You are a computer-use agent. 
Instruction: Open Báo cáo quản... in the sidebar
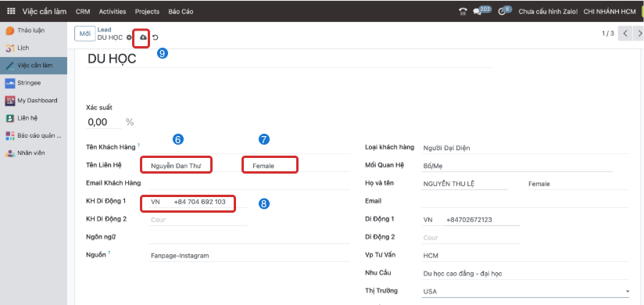[x=34, y=135]
